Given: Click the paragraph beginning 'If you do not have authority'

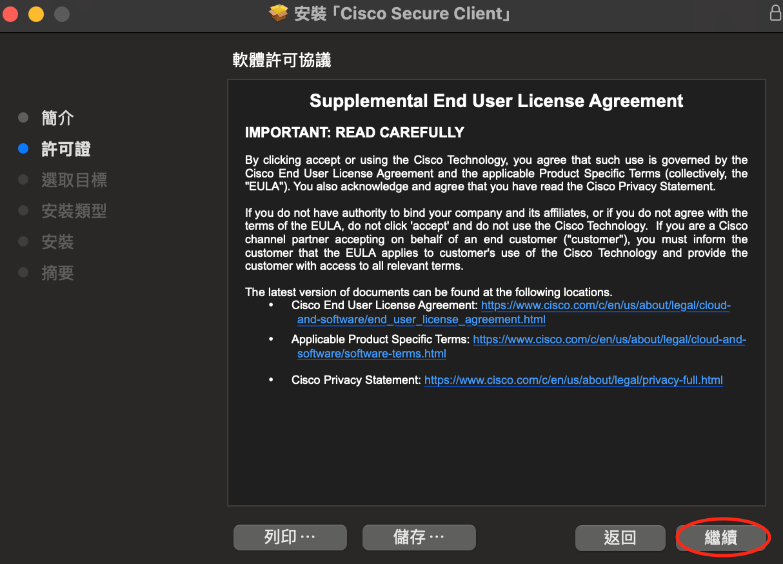Looking at the screenshot, I should [x=496, y=239].
